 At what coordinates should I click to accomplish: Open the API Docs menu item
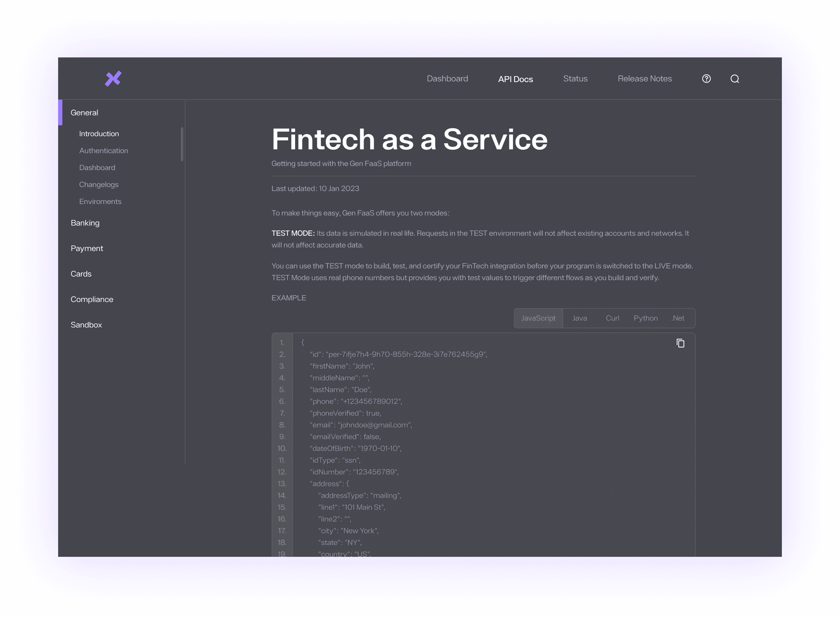(516, 79)
